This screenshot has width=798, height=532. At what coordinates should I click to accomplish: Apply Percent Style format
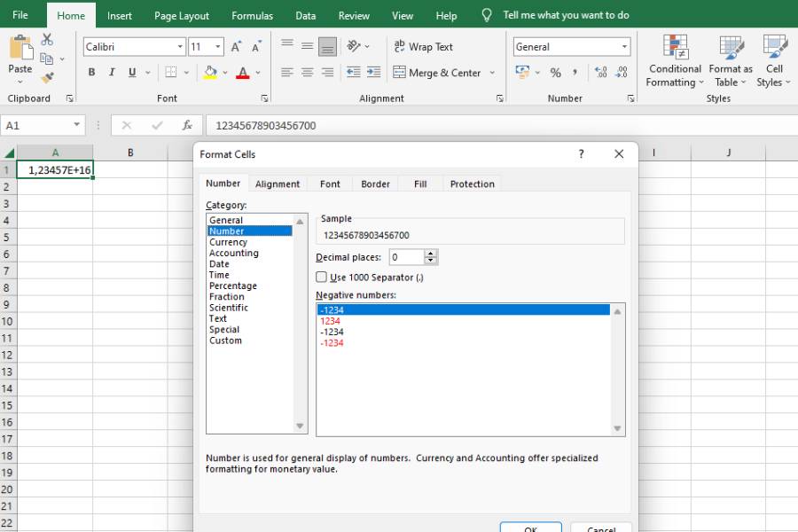point(555,73)
